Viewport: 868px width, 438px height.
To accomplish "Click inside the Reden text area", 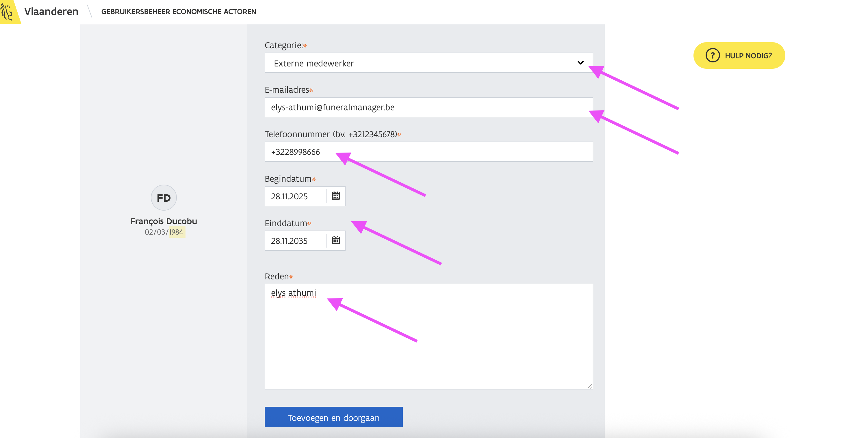I will point(428,340).
